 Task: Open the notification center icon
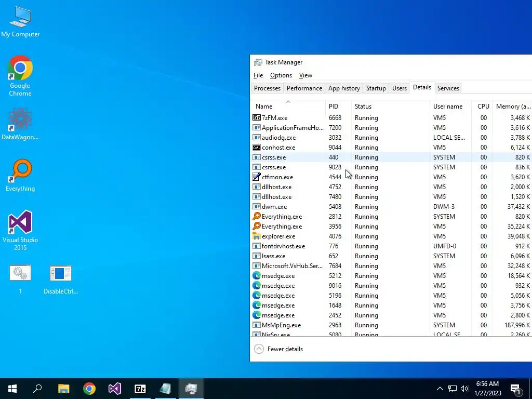pos(516,389)
